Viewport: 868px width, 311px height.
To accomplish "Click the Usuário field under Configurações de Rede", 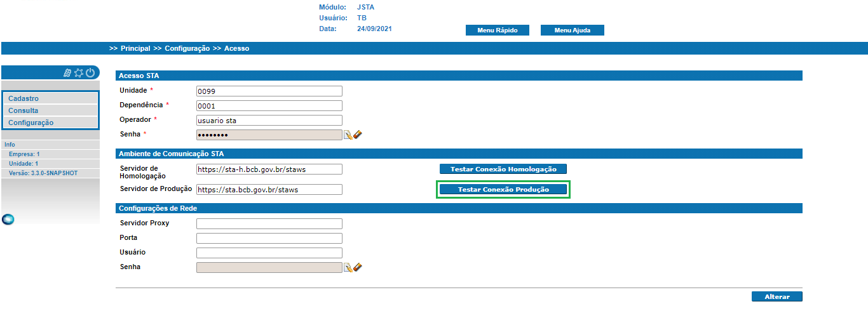I will (269, 253).
